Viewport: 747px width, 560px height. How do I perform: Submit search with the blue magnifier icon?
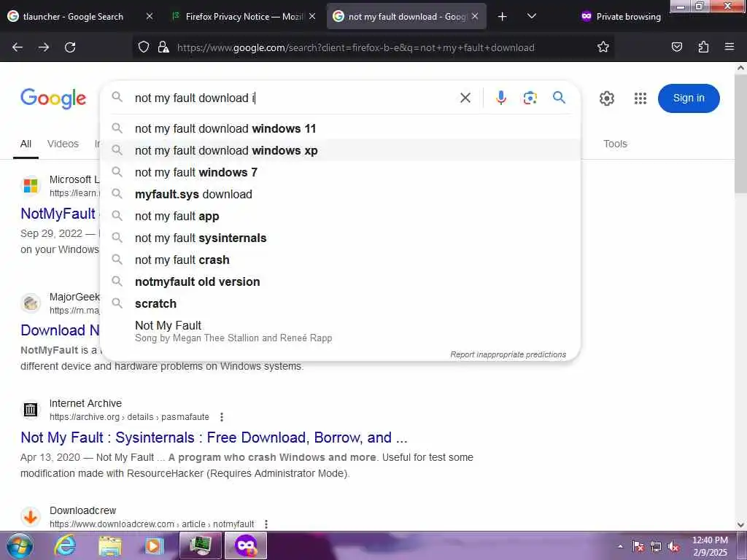560,98
